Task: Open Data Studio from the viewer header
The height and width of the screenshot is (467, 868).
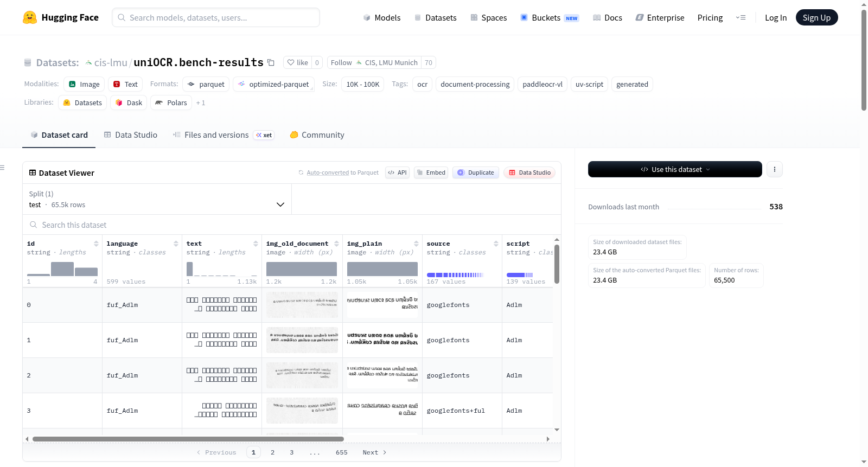Action: point(529,172)
